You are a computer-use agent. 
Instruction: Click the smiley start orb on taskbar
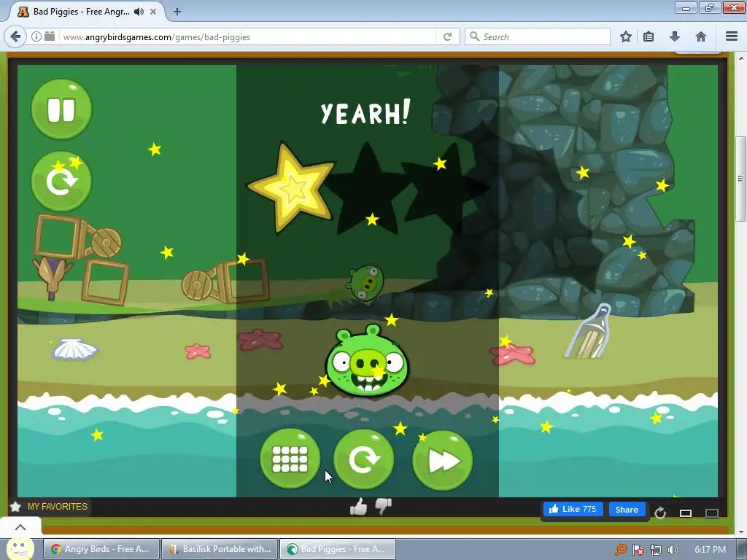[20, 548]
